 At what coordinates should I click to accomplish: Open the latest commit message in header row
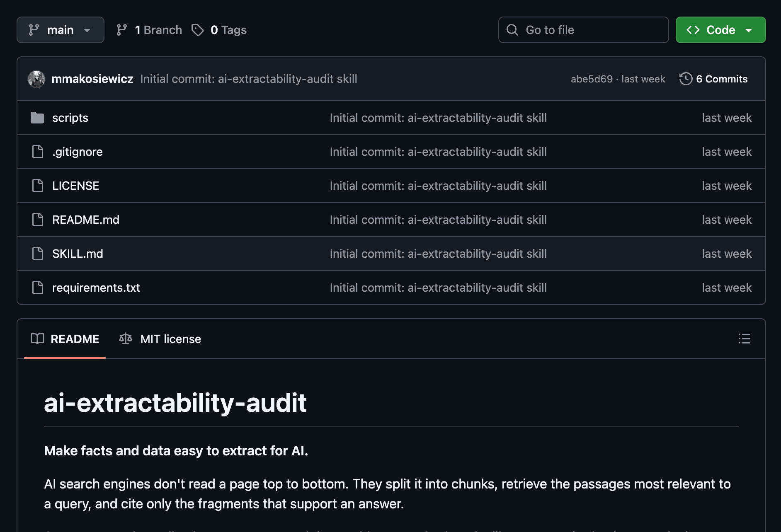click(249, 79)
